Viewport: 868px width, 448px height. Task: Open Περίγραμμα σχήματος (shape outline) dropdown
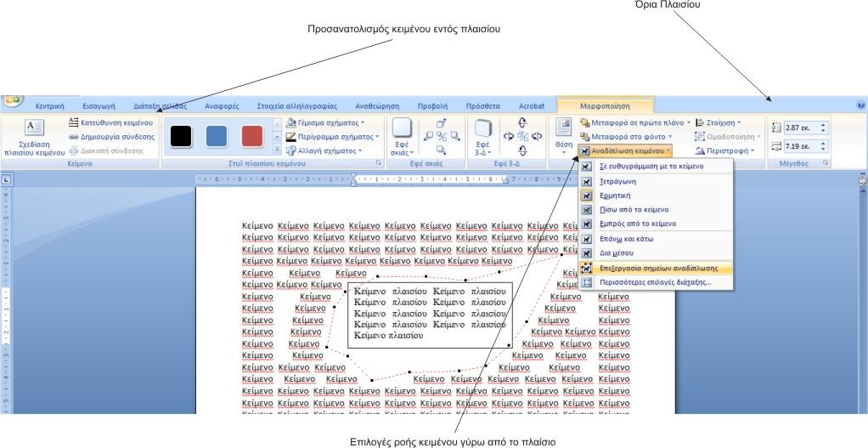pyautogui.click(x=332, y=136)
